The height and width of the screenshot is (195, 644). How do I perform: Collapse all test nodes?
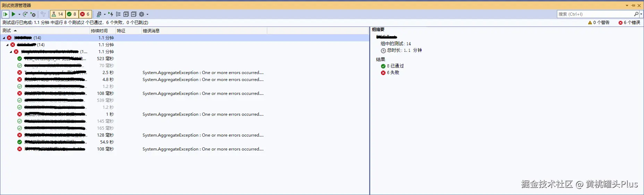[134, 14]
